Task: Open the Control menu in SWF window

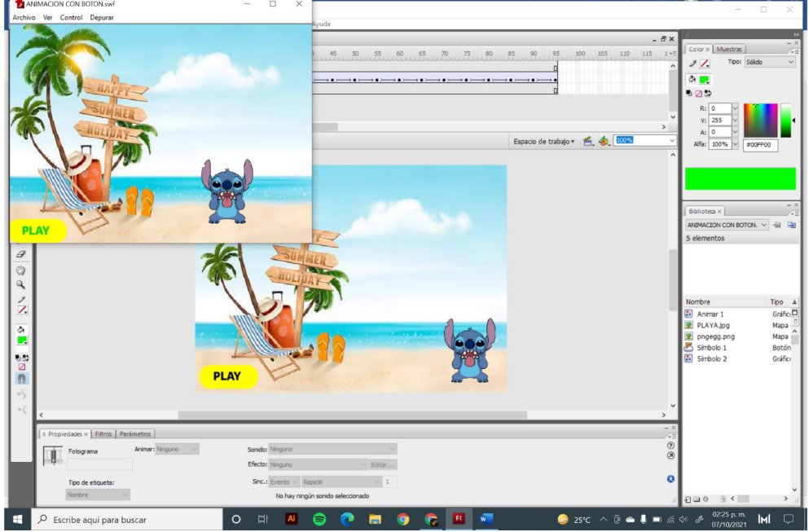Action: pyautogui.click(x=71, y=18)
